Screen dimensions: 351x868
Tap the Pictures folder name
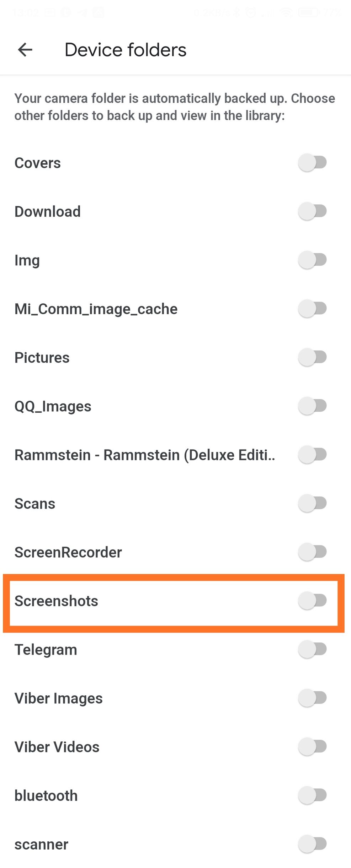pos(42,358)
